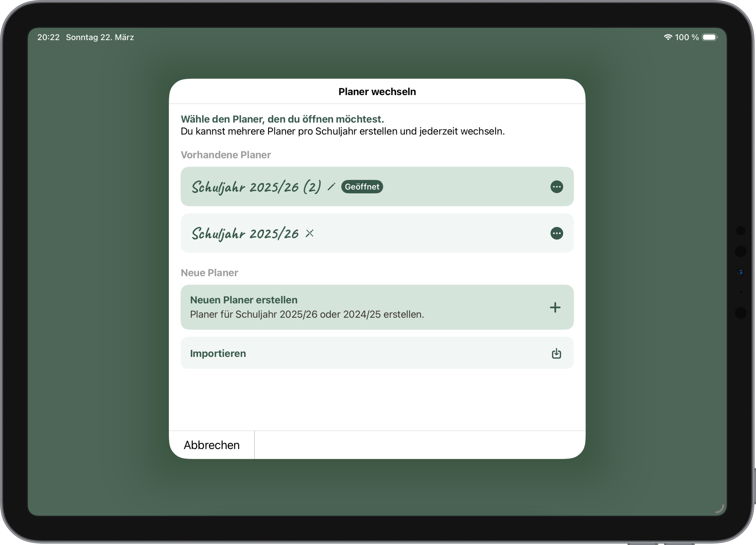The image size is (756, 545).
Task: Click the subtitle about Schuljahr 2025/26 oder 2024/25
Action: pyautogui.click(x=307, y=314)
